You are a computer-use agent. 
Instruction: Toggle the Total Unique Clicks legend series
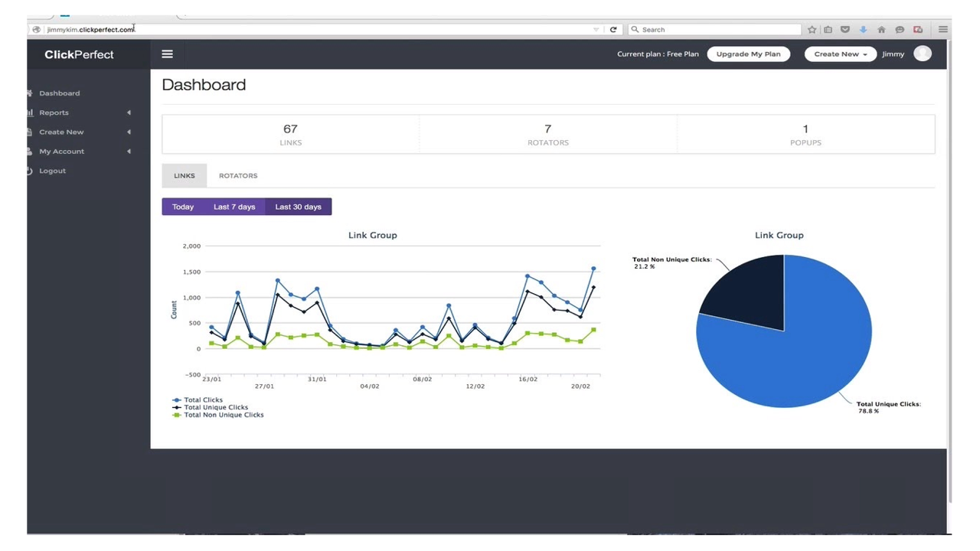pyautogui.click(x=210, y=407)
